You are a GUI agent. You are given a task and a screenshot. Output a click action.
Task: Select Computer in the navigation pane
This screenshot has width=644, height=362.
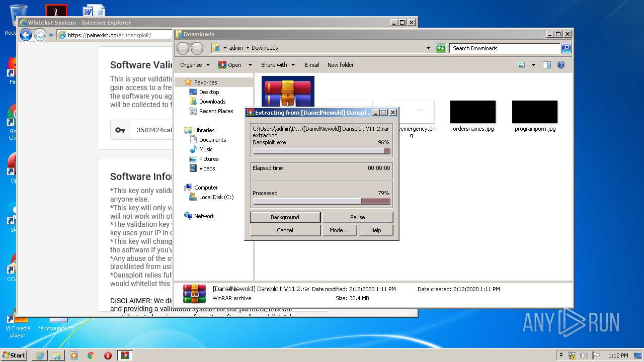tap(206, 188)
